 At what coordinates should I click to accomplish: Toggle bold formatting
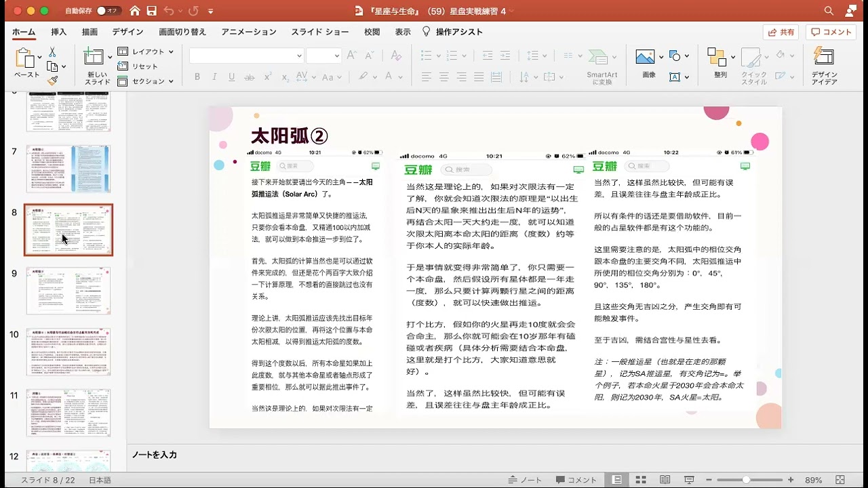click(x=197, y=77)
